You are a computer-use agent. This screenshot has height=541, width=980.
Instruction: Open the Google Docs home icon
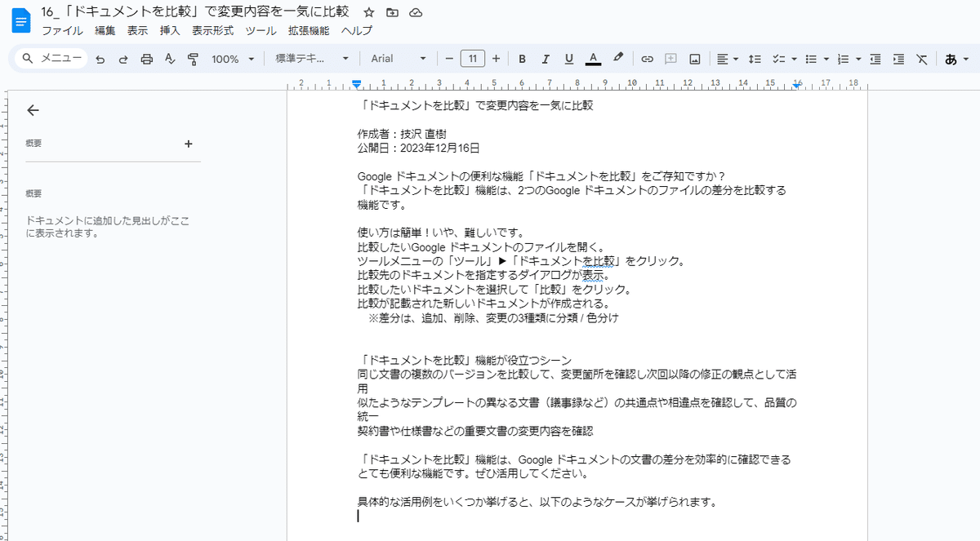(20, 20)
